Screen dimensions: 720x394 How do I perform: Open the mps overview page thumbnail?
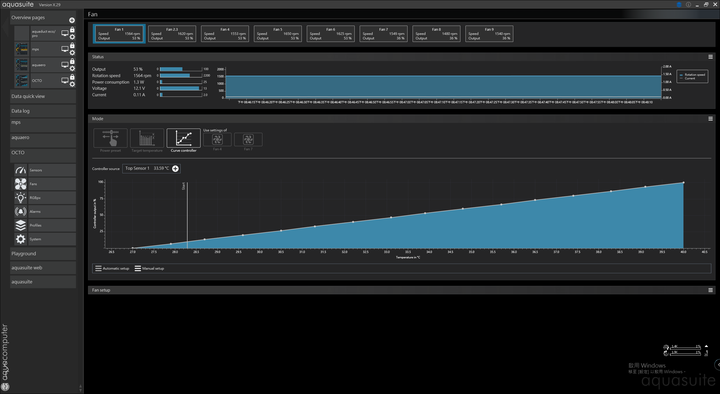[x=22, y=49]
